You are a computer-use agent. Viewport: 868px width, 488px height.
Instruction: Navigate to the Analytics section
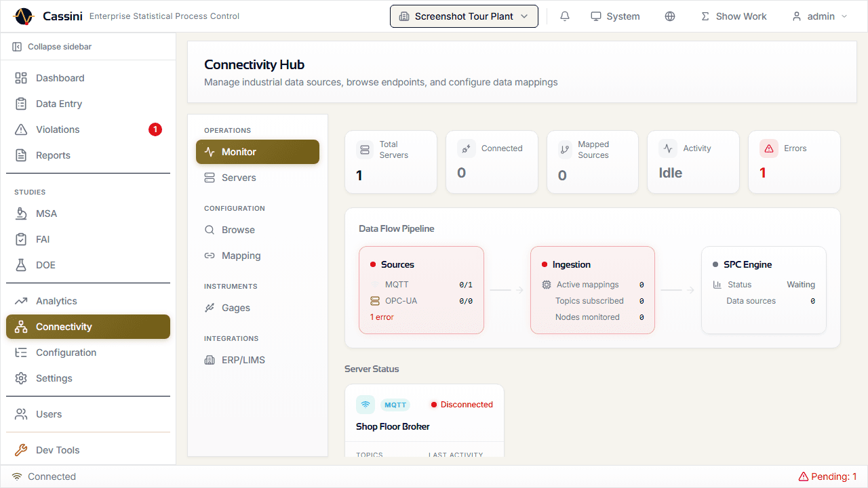tap(58, 300)
